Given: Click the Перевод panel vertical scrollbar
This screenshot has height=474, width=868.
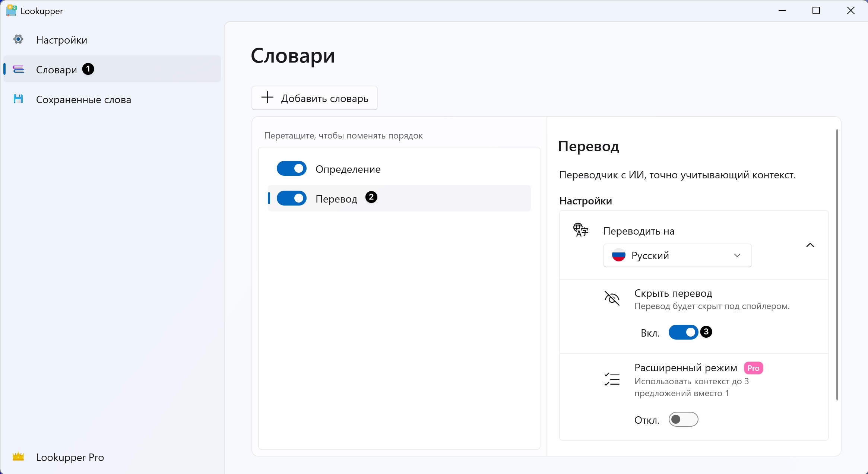Looking at the screenshot, I should [x=837, y=264].
